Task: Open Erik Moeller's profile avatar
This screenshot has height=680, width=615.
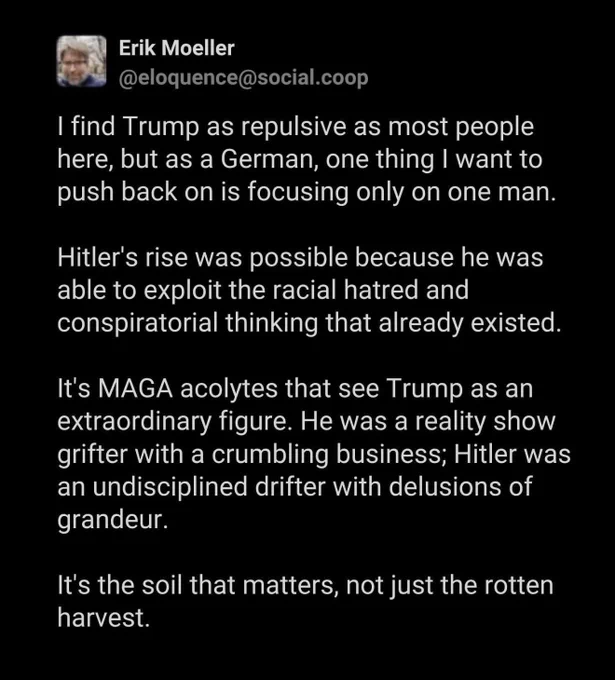Action: [82, 61]
